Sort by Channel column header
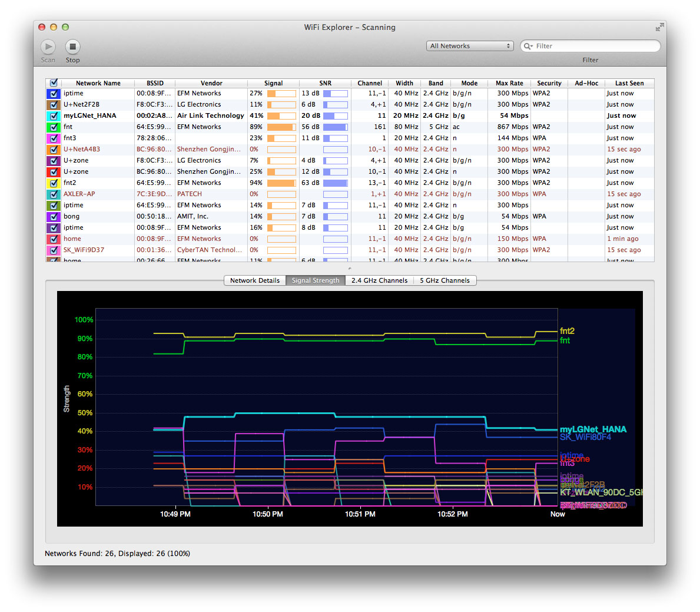Viewport: 700px width, 612px height. tap(369, 83)
